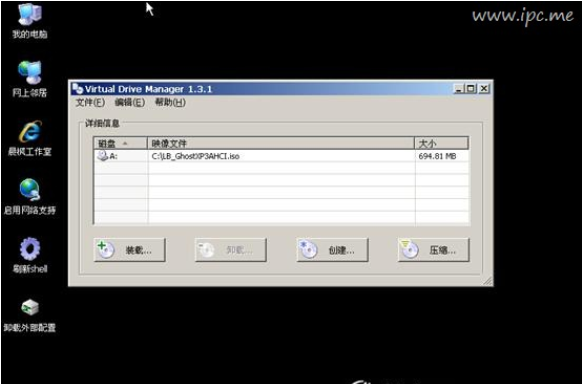Sort by the 磁盘 column header
This screenshot has height=384, width=582.
121,143
